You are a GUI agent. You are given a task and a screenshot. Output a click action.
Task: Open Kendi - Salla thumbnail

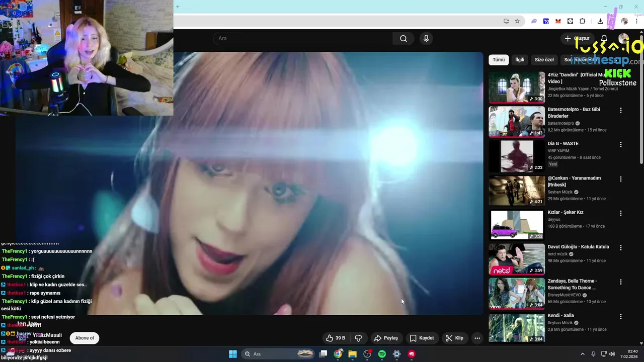[517, 327]
